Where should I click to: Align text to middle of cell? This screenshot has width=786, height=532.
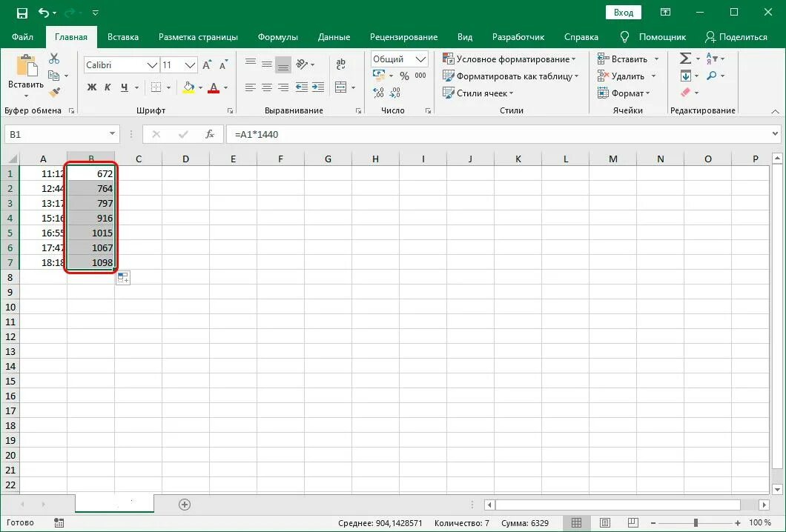click(x=267, y=64)
